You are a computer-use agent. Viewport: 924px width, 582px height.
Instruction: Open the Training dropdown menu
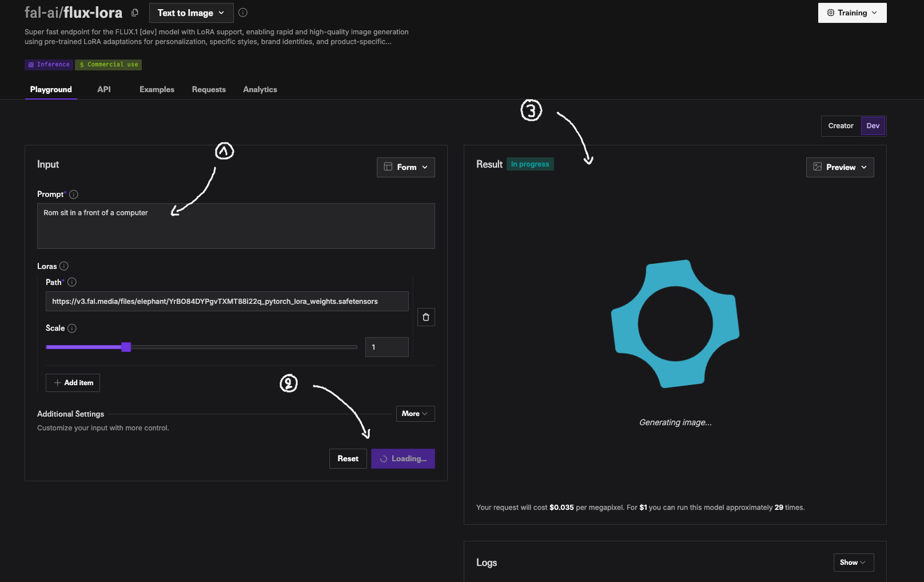tap(852, 13)
